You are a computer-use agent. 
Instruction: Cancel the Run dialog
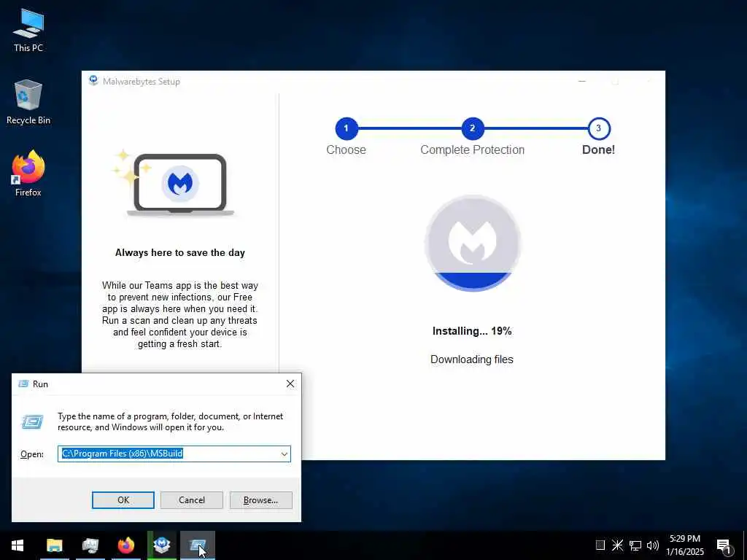click(x=192, y=500)
